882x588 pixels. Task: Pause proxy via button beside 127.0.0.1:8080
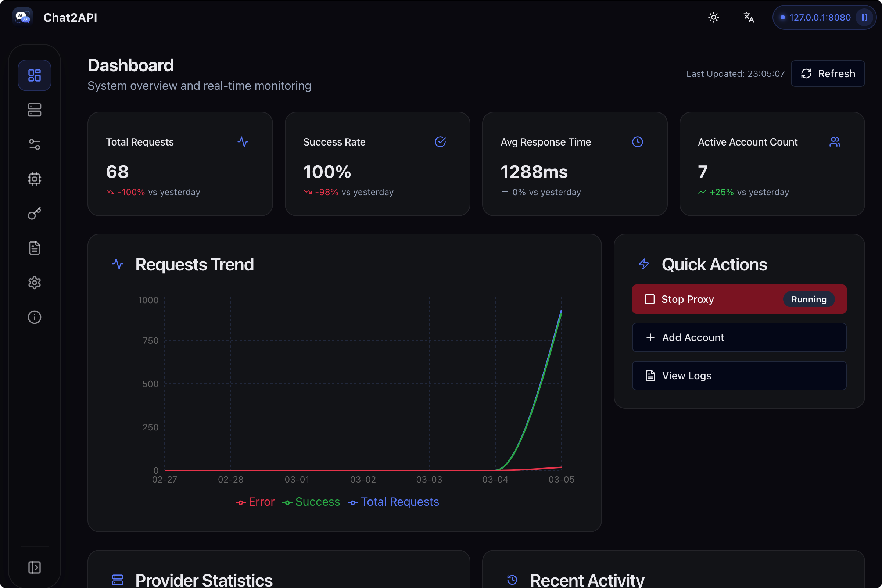pos(864,18)
